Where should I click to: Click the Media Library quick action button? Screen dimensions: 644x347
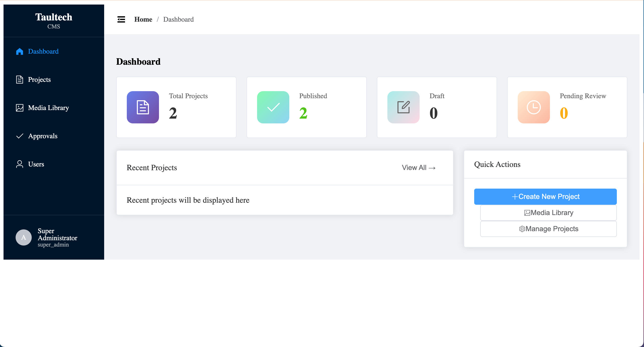coord(548,213)
